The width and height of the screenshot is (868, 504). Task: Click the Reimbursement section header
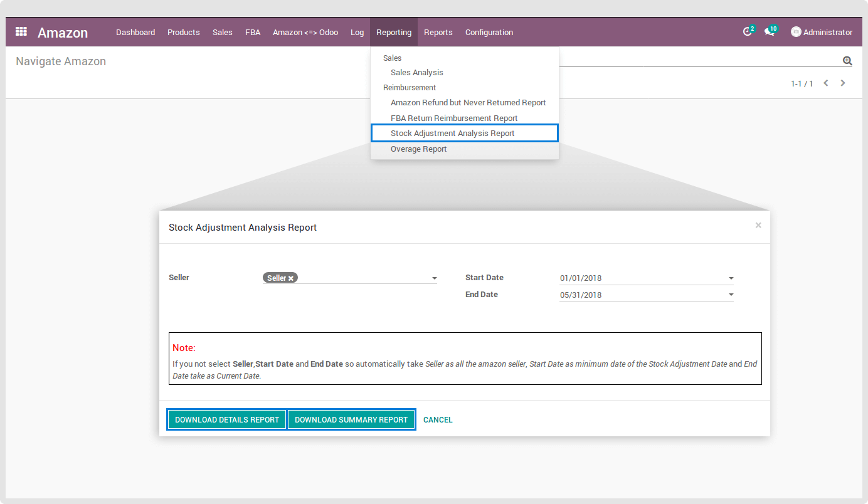pos(410,88)
